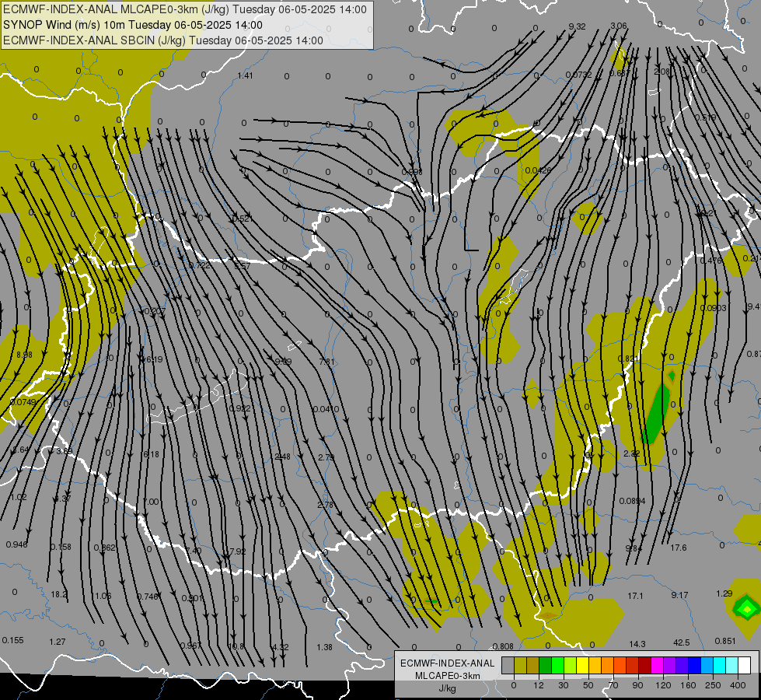Click the 'ECMWF-INDEX-ANAL' legend heading at bottom
Screen dimensions: 761x700
[x=447, y=663]
